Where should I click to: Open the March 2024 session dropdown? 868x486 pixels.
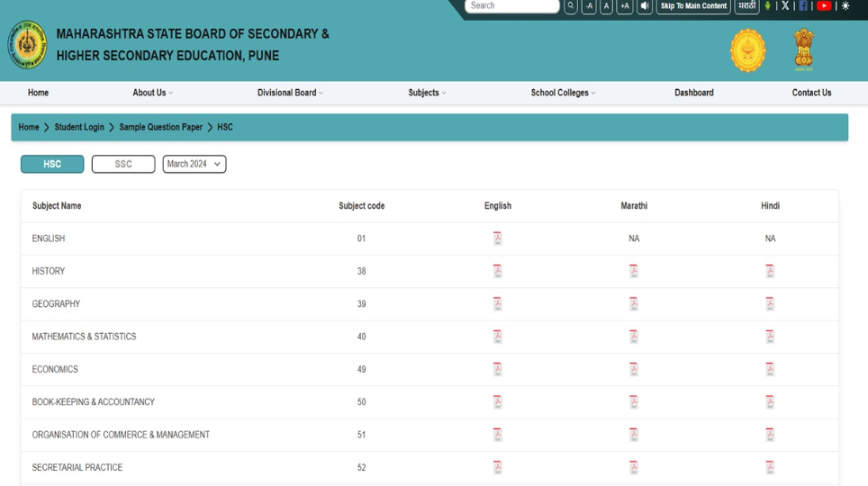pos(194,164)
